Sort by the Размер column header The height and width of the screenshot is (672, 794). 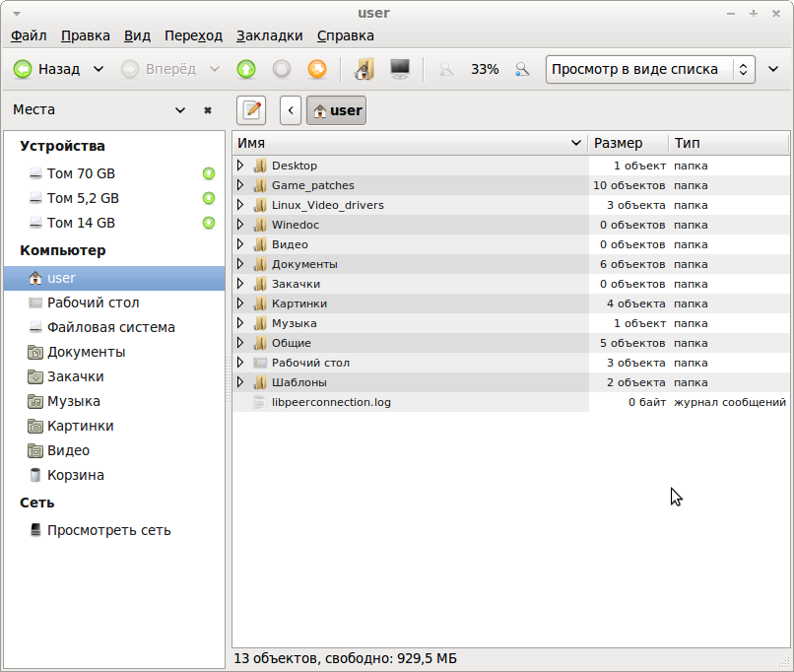coord(628,143)
